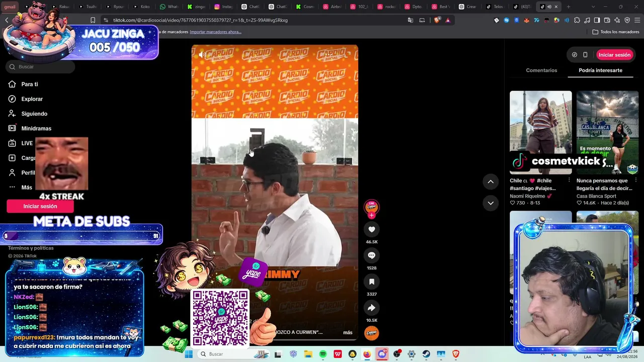Bookmark this page in the address bar
This screenshot has height=362, width=644.
pos(93,20)
